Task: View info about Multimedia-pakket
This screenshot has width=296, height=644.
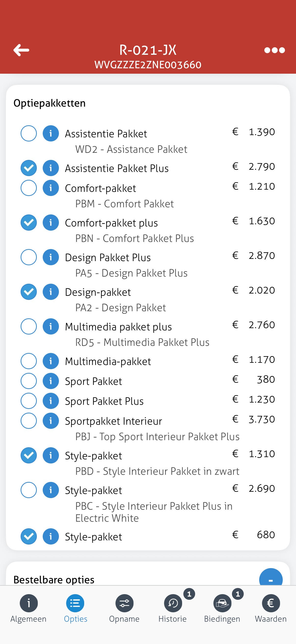Action: click(51, 361)
